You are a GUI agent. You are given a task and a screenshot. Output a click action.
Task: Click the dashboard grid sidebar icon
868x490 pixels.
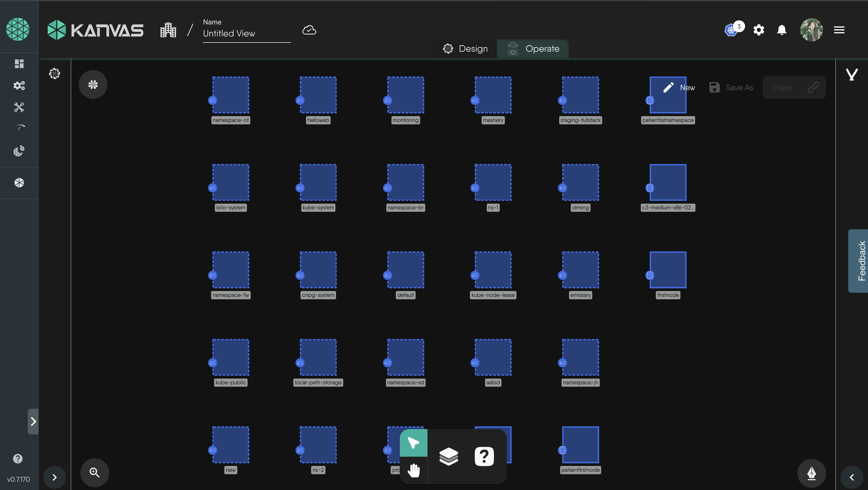[19, 64]
